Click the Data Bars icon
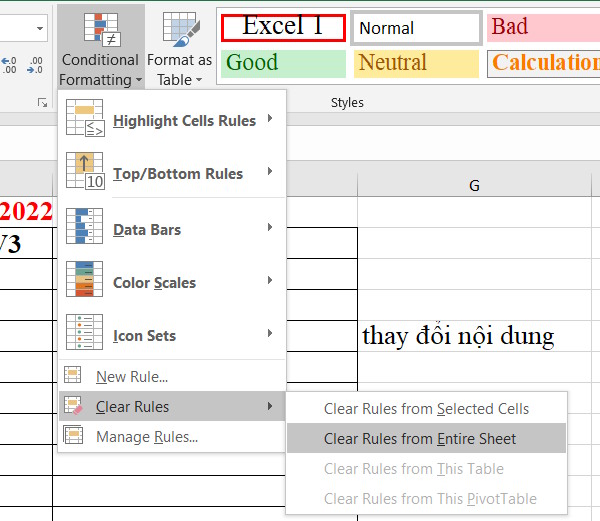The width and height of the screenshot is (600, 521). (85, 226)
